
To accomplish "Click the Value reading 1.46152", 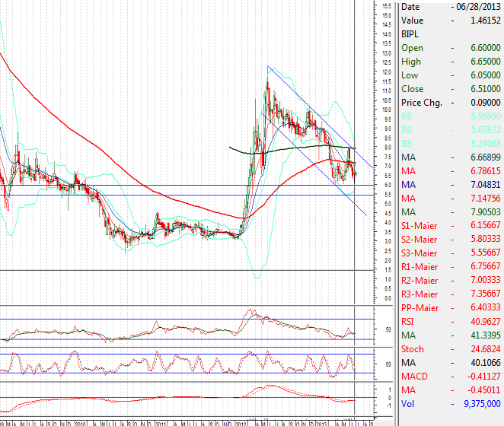I will pyautogui.click(x=484, y=21).
